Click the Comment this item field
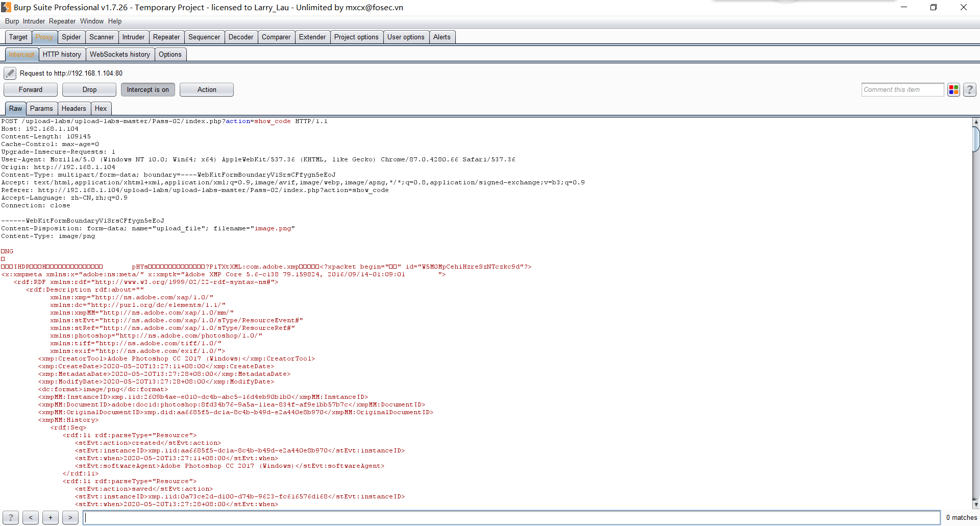Image resolution: width=980 pixels, height=526 pixels. point(902,90)
